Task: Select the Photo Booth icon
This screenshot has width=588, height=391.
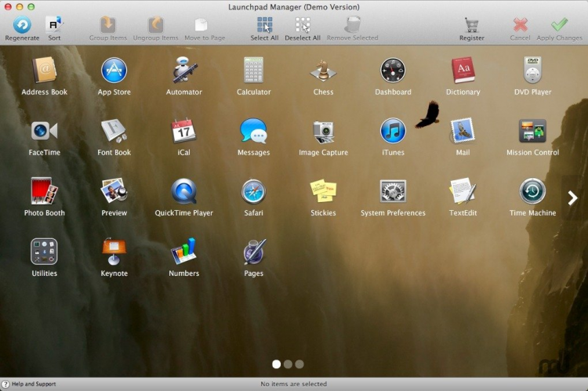Action: [44, 191]
